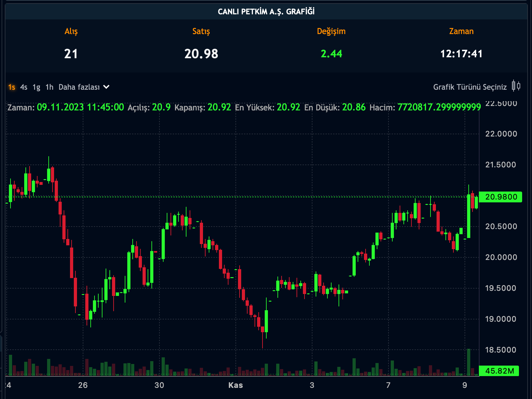
Task: Click the Açılış value 20.9
Action: (161, 107)
